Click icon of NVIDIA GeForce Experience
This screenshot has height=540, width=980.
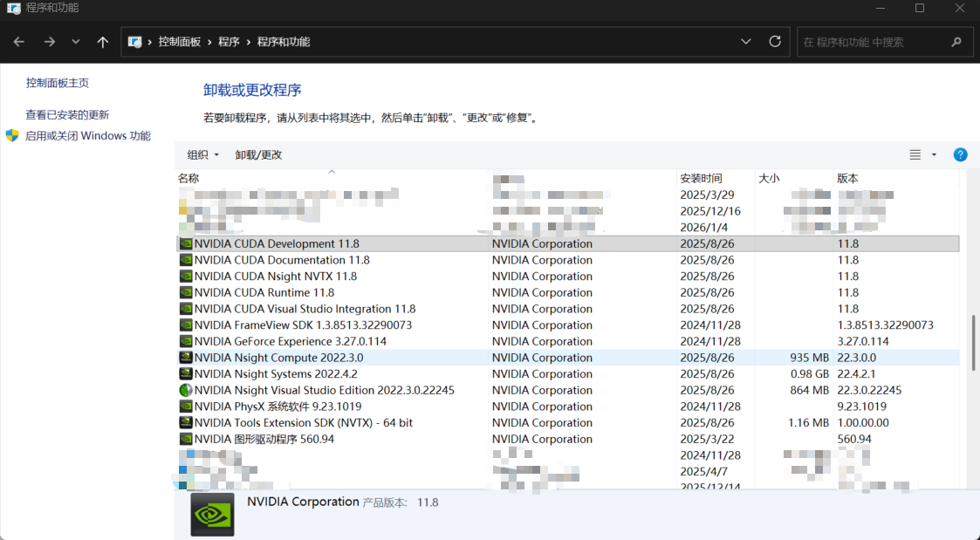(x=186, y=341)
